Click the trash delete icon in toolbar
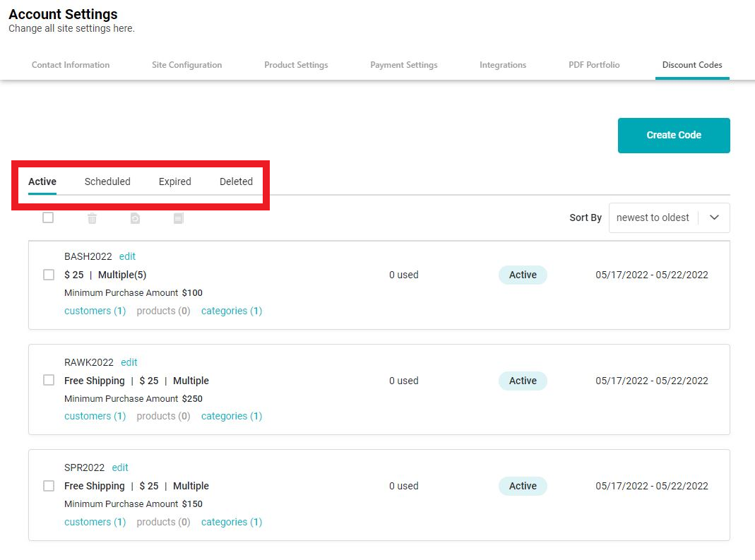755x560 pixels. tap(92, 219)
